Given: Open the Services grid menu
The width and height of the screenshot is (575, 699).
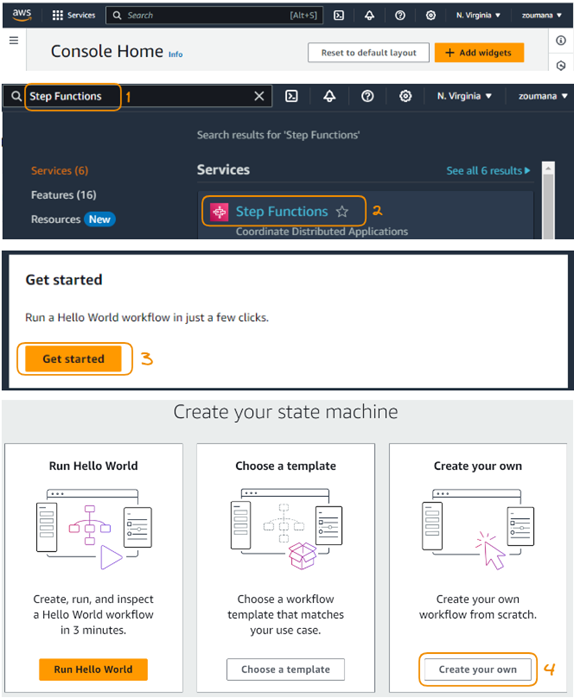Looking at the screenshot, I should click(74, 15).
